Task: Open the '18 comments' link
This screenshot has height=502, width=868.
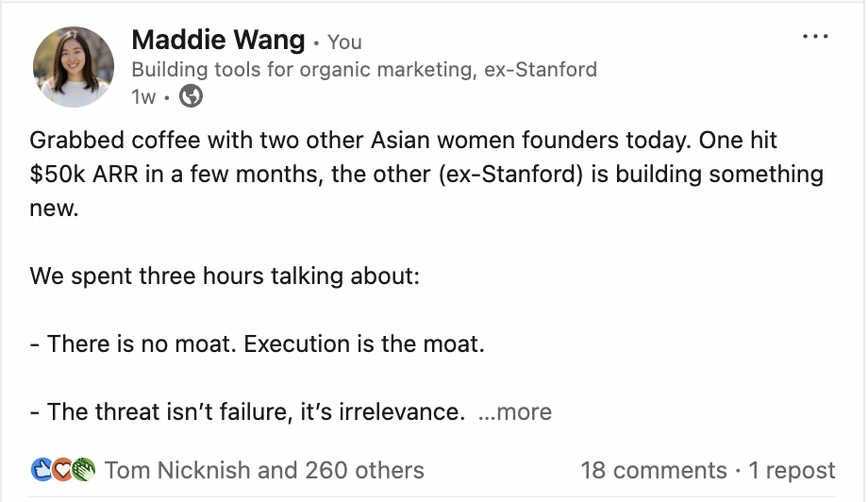Action: [653, 470]
